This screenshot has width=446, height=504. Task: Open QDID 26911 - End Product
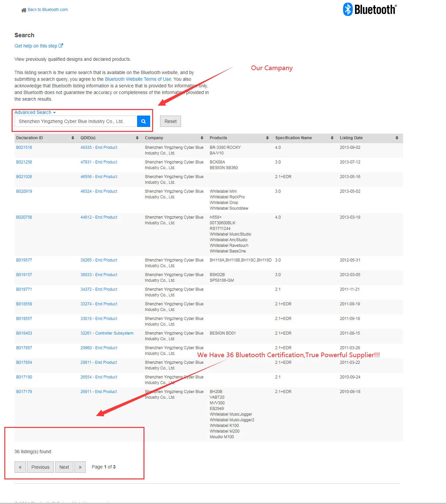coord(99,392)
